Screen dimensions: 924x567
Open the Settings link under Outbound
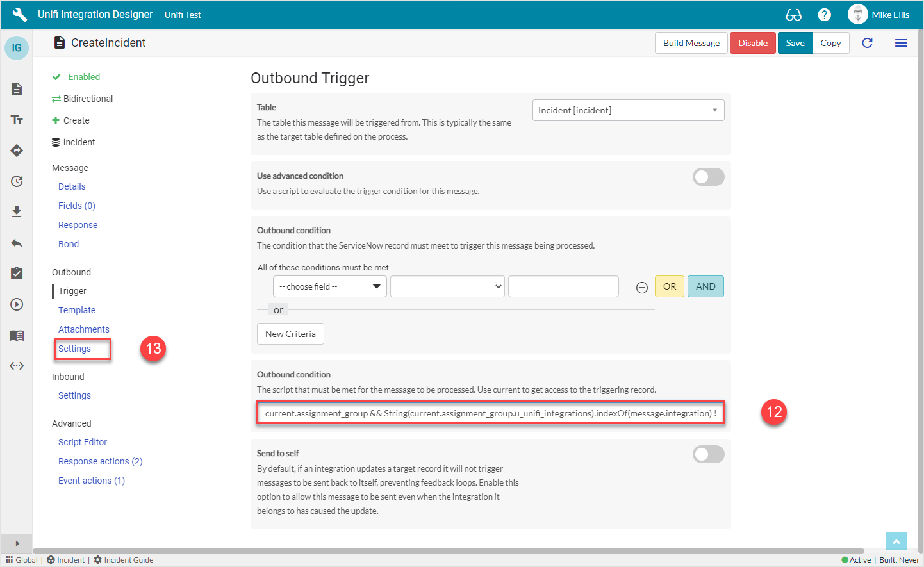(74, 349)
